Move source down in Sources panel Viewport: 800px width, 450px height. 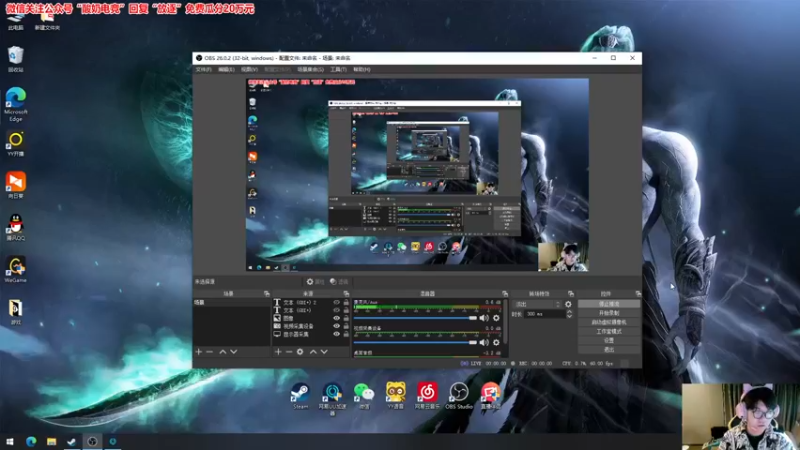click(324, 352)
